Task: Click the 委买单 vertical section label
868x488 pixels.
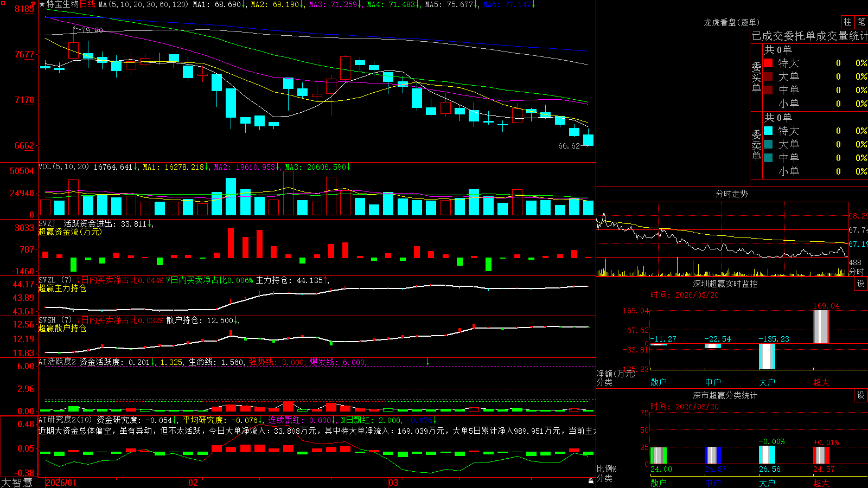Action: tap(756, 77)
